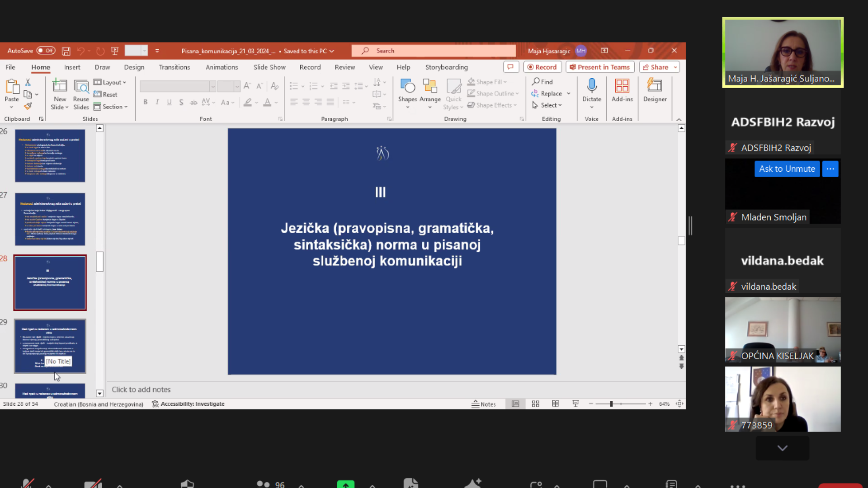Open Reuse Slides
Screen dimensions: 868x488
(x=81, y=94)
